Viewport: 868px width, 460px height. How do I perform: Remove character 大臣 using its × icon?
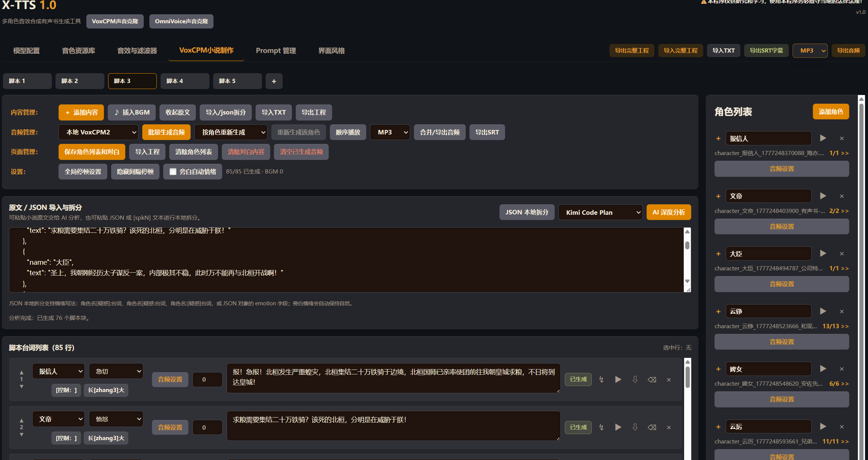tap(842, 254)
